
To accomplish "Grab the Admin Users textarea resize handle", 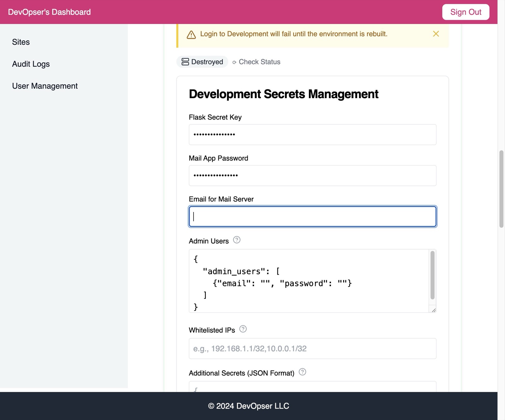I will (434, 310).
